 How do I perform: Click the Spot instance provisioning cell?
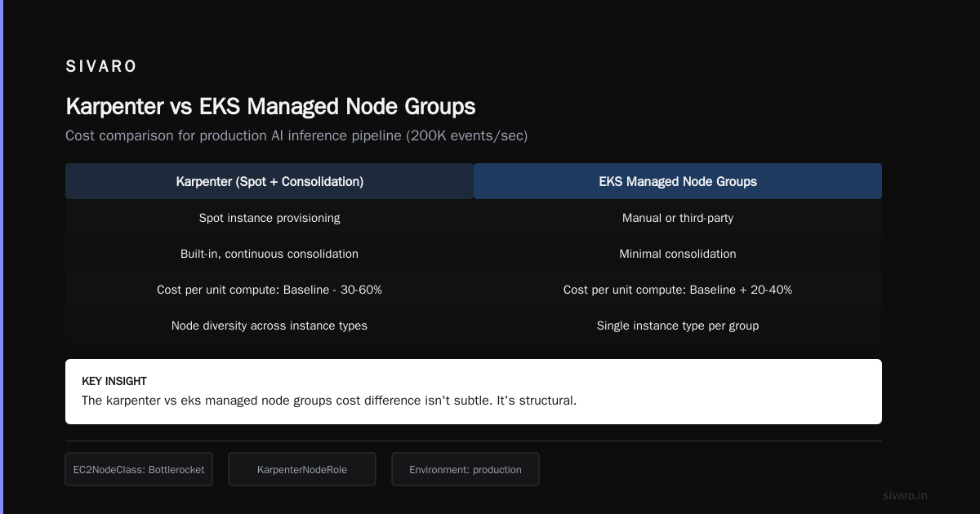click(x=269, y=218)
